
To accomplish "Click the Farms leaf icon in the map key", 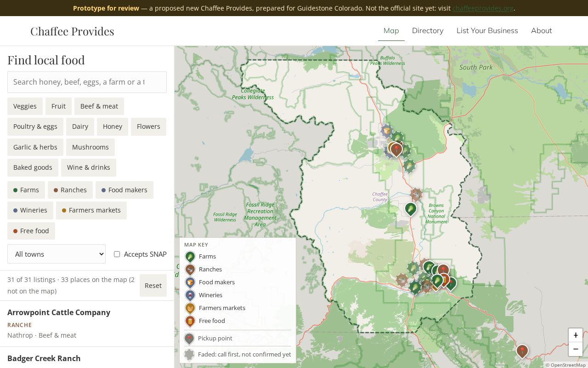I will pyautogui.click(x=190, y=257).
